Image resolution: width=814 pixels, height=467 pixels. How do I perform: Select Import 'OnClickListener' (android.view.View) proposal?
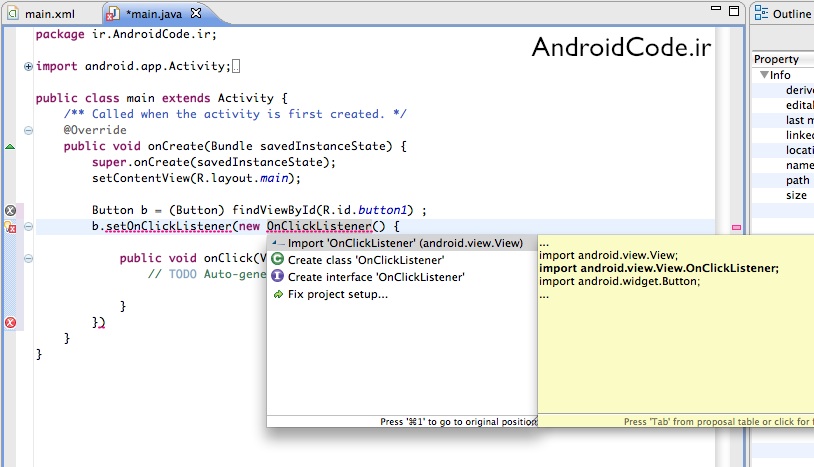(405, 242)
